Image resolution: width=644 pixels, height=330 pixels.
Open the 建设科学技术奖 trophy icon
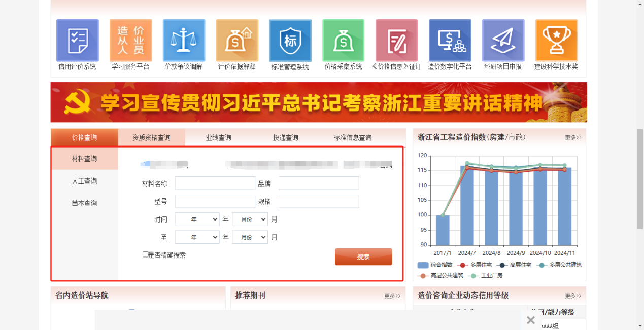pyautogui.click(x=556, y=41)
